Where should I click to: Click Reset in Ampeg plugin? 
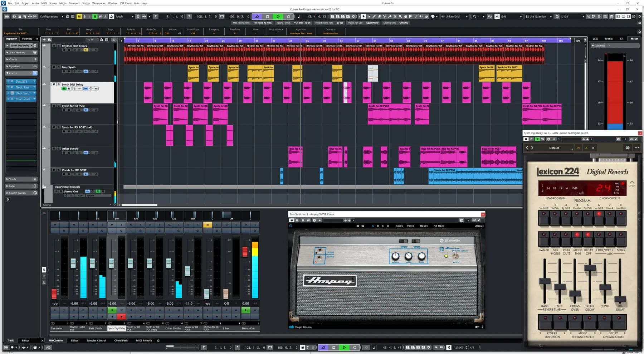coord(424,226)
